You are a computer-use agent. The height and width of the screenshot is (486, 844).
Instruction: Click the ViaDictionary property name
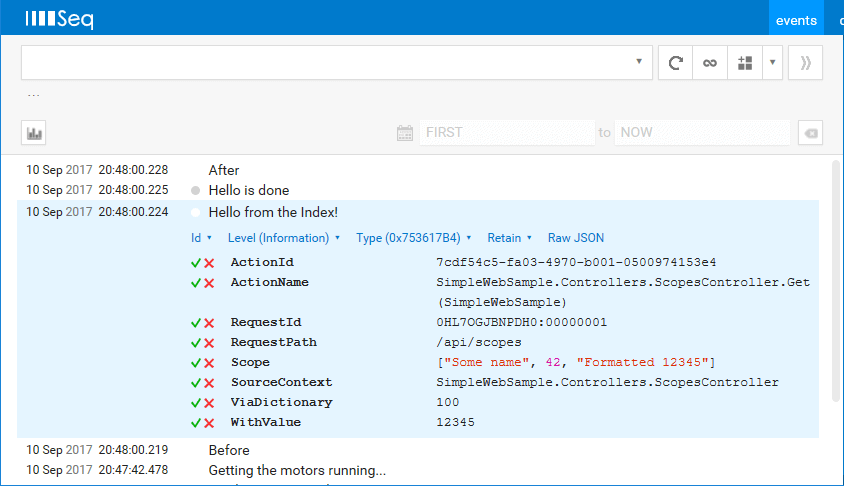click(x=282, y=402)
